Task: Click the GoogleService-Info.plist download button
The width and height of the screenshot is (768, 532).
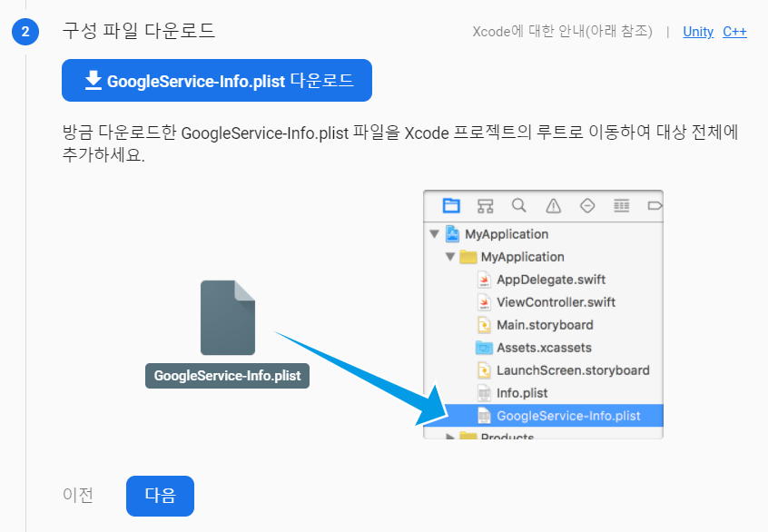Action: pos(216,80)
